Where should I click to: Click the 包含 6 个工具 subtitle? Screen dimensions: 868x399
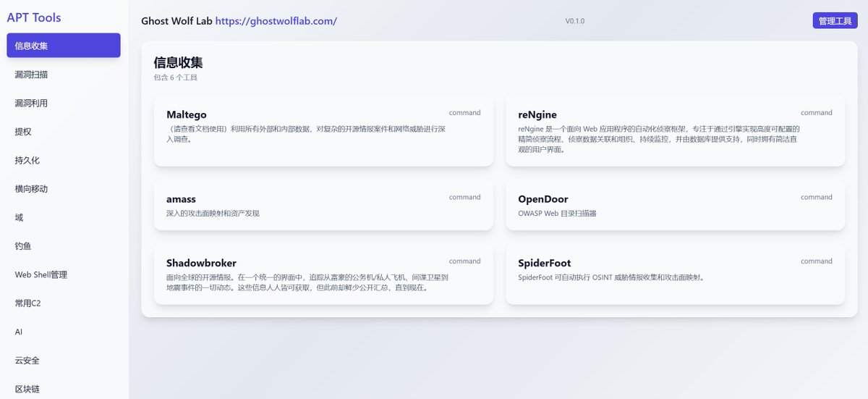click(x=176, y=77)
